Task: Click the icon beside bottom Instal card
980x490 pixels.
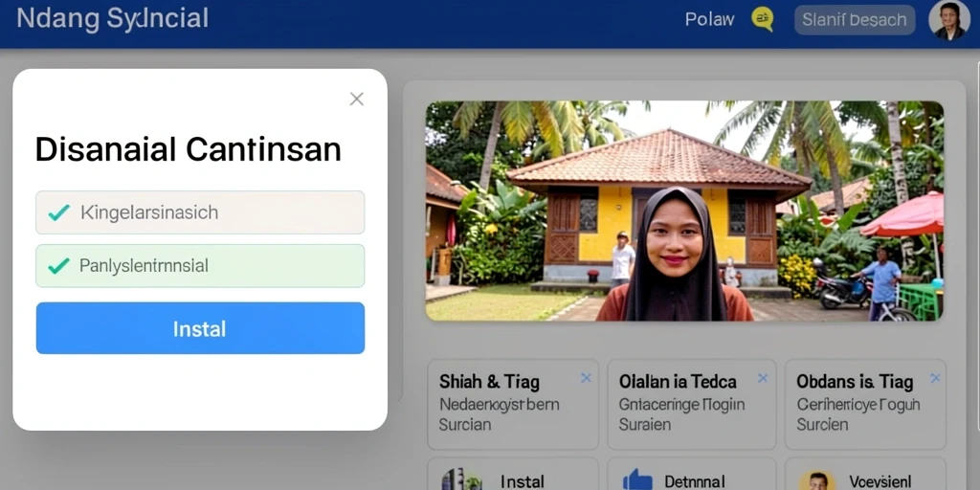Action: pos(461,480)
